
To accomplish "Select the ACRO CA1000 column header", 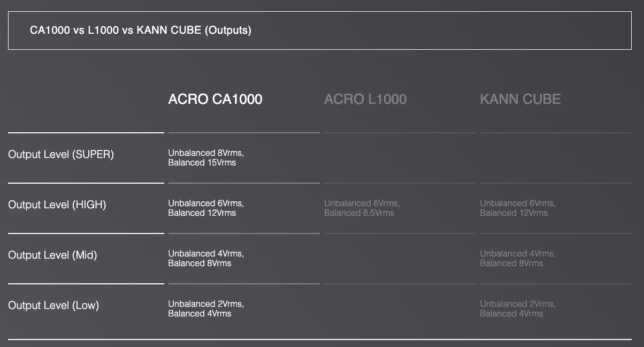I will (x=215, y=99).
